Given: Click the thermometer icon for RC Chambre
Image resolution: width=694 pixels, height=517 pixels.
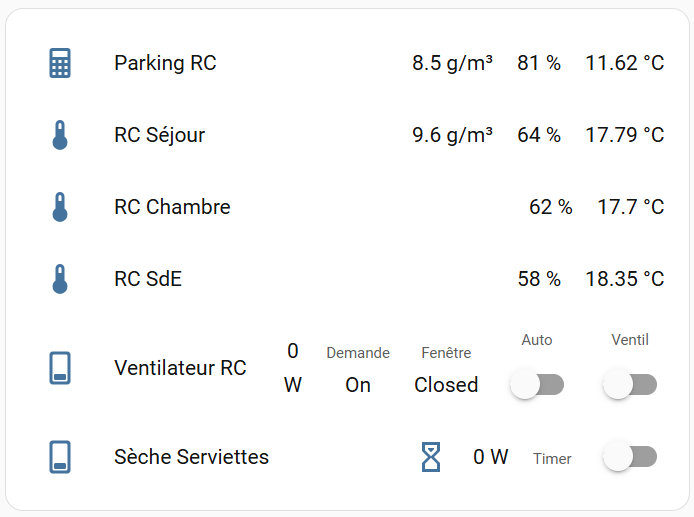Looking at the screenshot, I should (x=60, y=207).
